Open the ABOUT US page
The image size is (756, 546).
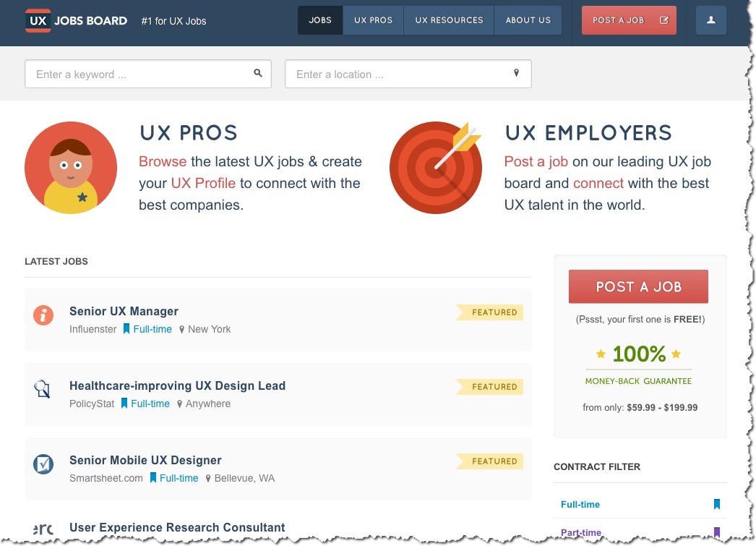pos(528,20)
